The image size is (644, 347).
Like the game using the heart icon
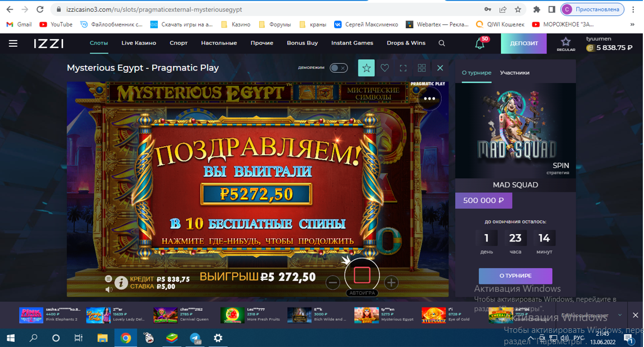(385, 68)
